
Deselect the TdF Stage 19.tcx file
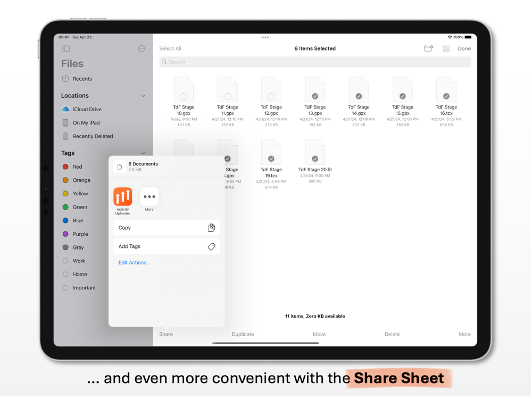click(271, 164)
